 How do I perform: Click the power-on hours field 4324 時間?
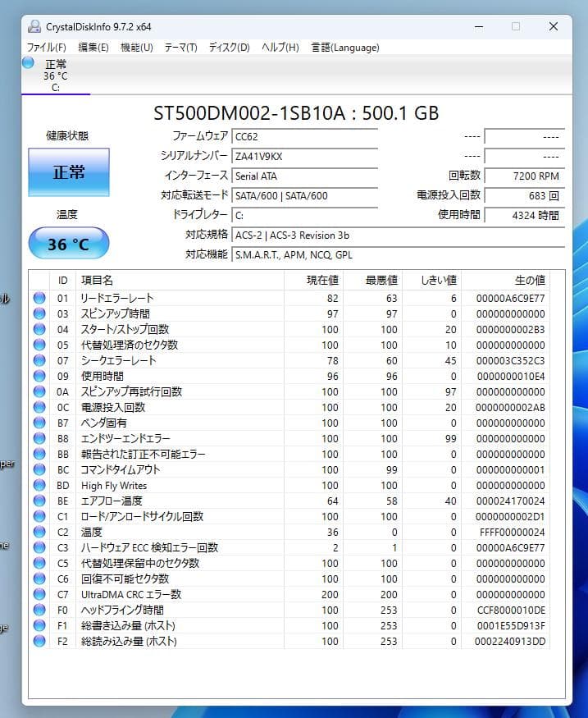coord(524,215)
